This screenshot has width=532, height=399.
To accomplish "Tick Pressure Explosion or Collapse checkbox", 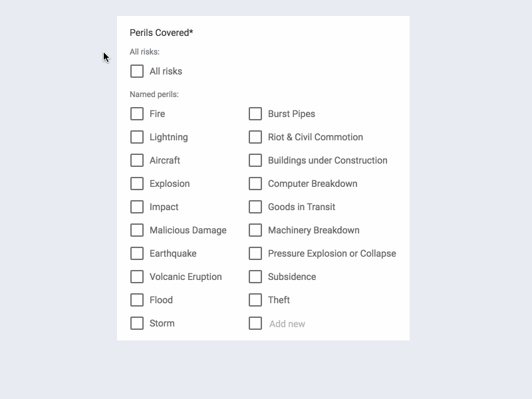I will 255,253.
